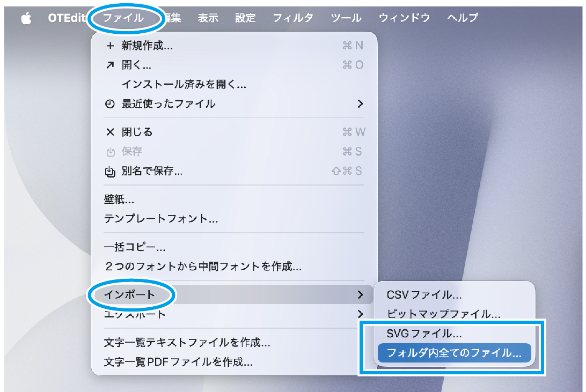Viewport: 586px width, 392px height.
Task: Click the Apple logo menu icon
Action: [x=26, y=18]
